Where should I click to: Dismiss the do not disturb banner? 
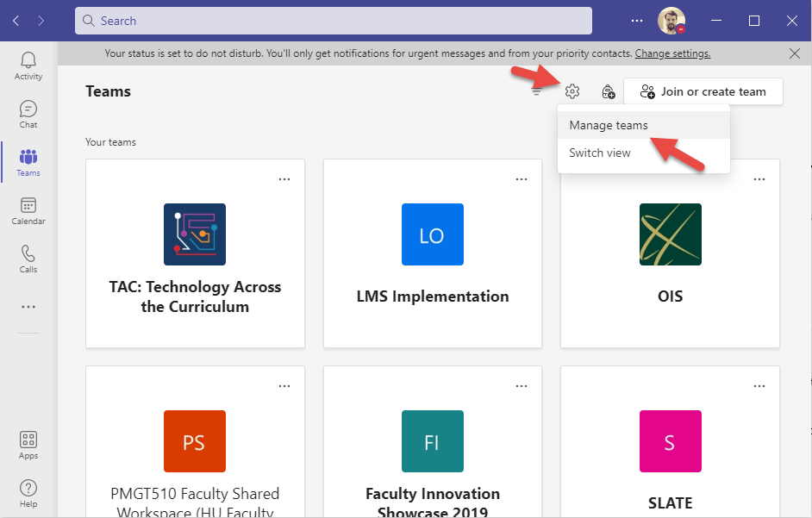point(795,53)
